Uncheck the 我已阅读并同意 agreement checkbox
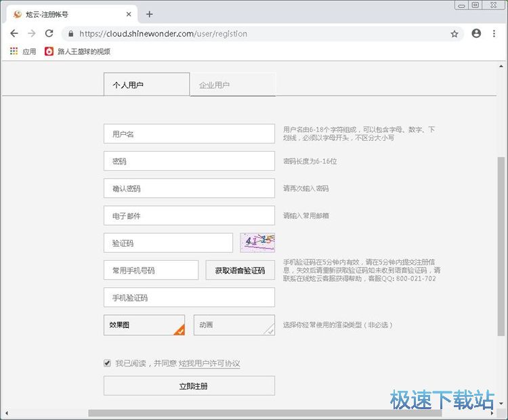 pyautogui.click(x=107, y=363)
